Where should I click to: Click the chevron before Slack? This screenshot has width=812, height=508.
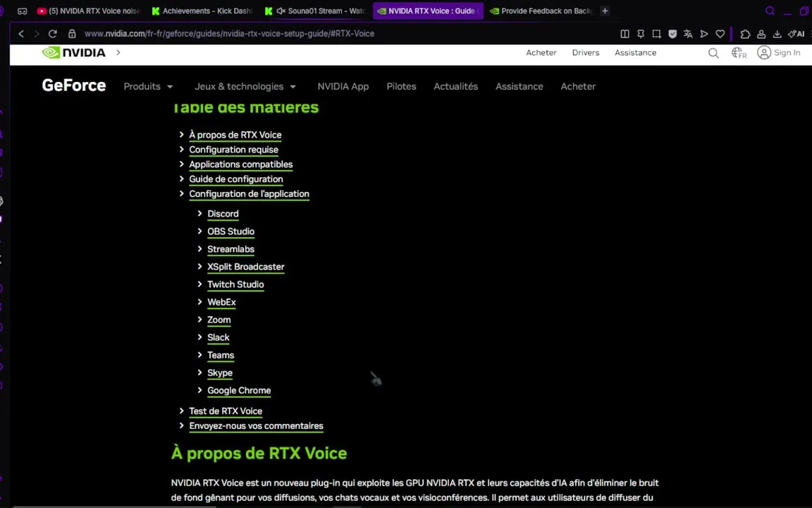pyautogui.click(x=200, y=337)
